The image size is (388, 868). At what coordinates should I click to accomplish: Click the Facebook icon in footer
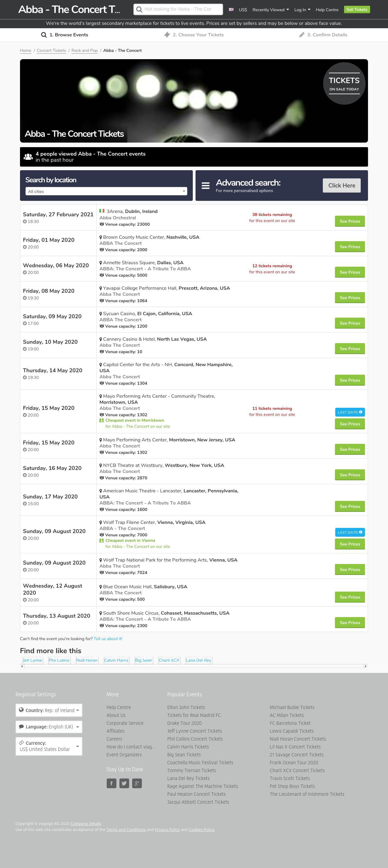pyautogui.click(x=112, y=783)
